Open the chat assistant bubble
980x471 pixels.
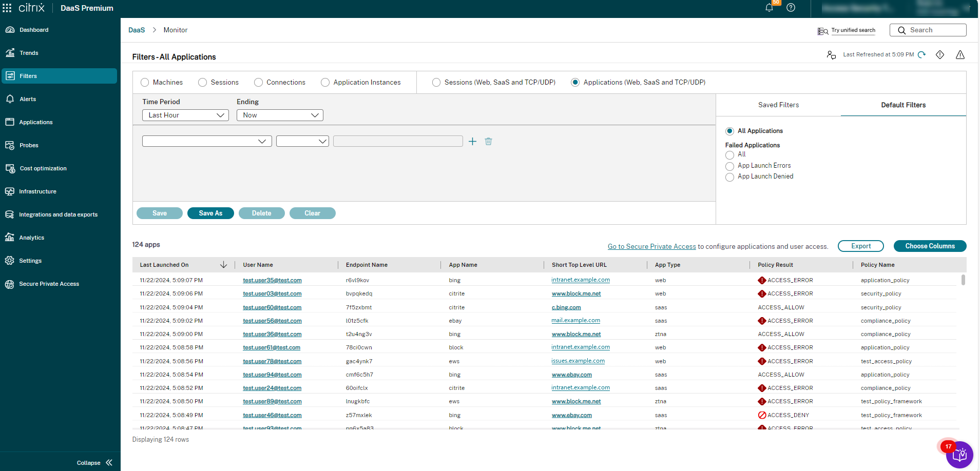(959, 455)
